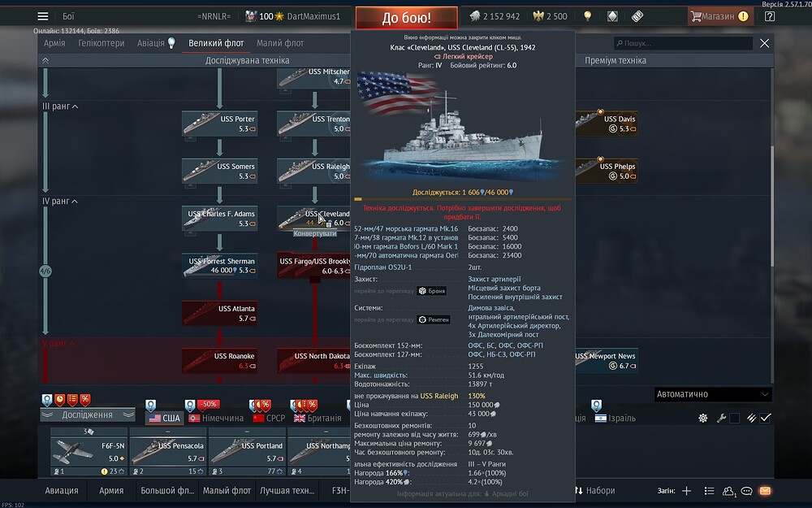812x508 pixels.
Task: Click the player avatar icon next to DartMaximus1
Action: (x=251, y=16)
